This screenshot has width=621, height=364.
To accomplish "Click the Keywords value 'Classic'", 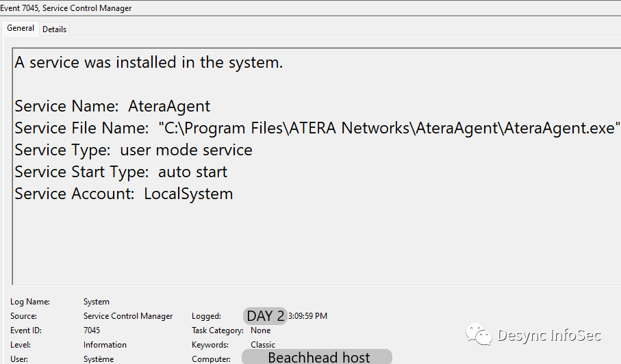I will point(263,345).
